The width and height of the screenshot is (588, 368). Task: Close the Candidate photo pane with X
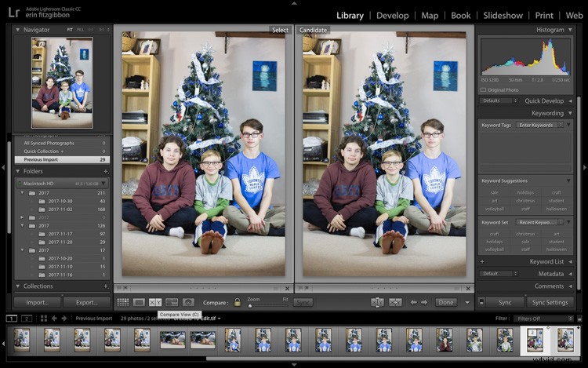468,289
